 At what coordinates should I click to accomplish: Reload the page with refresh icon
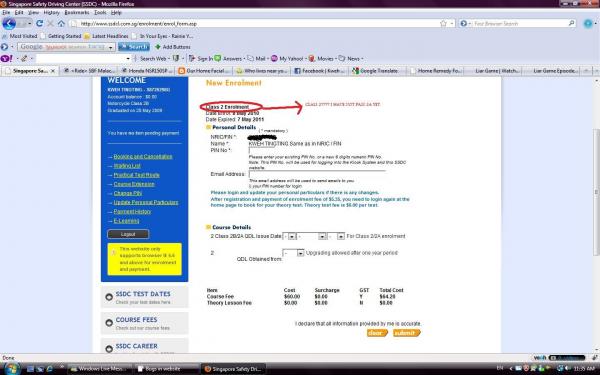(x=39, y=23)
